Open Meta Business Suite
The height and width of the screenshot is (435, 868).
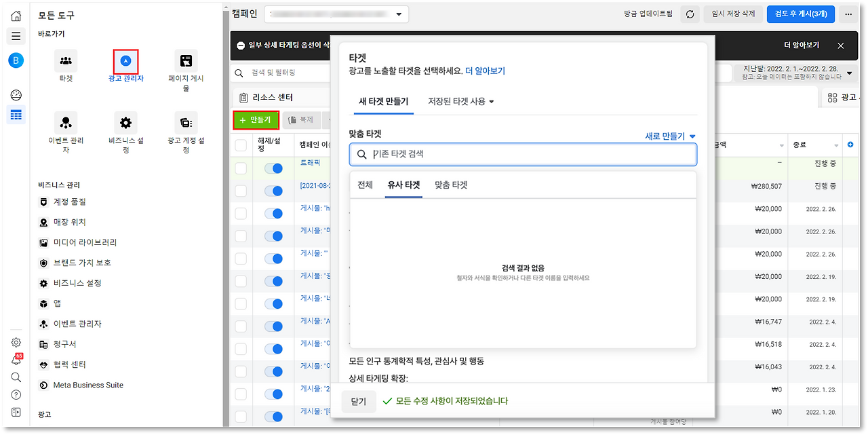click(x=81, y=385)
